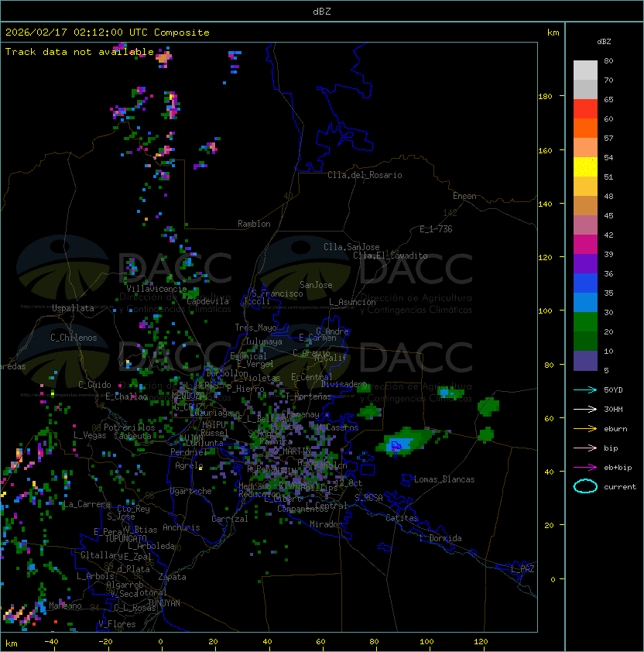Click the cyan 'current' ellipse icon
644x652 pixels.
tap(585, 486)
